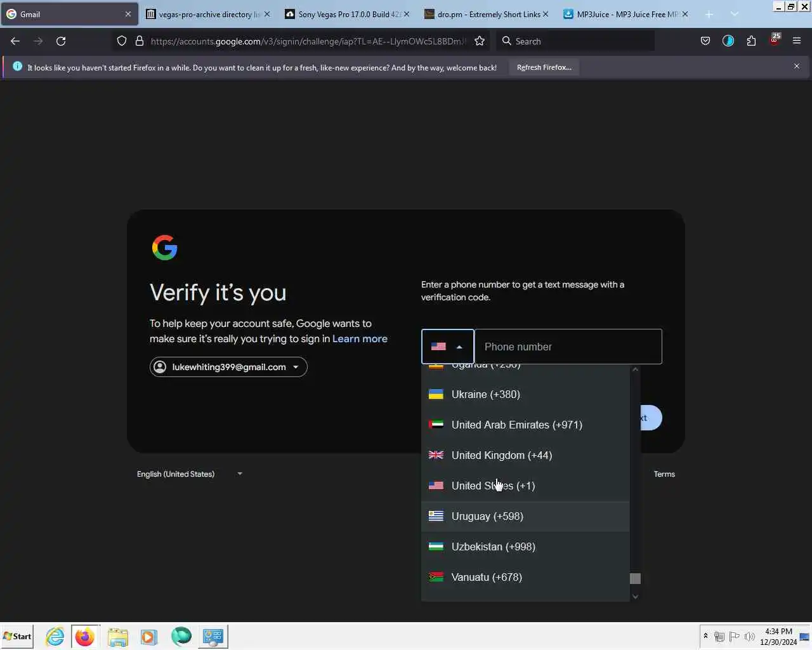This screenshot has width=812, height=650.
Task: Reload the page with the refresh icon
Action: (x=61, y=41)
